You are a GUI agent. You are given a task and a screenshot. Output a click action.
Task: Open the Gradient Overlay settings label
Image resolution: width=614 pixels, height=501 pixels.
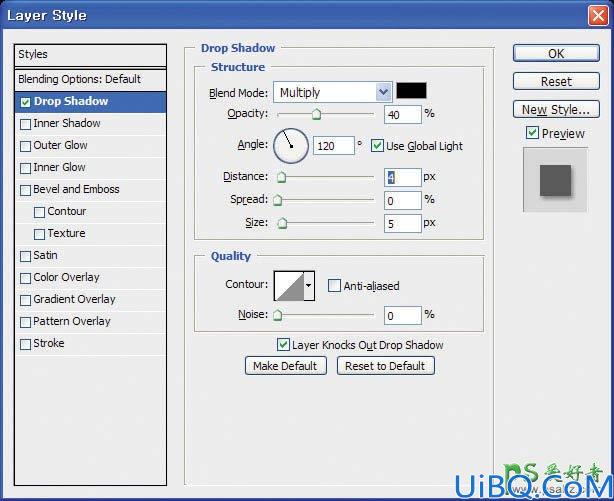(x=74, y=299)
